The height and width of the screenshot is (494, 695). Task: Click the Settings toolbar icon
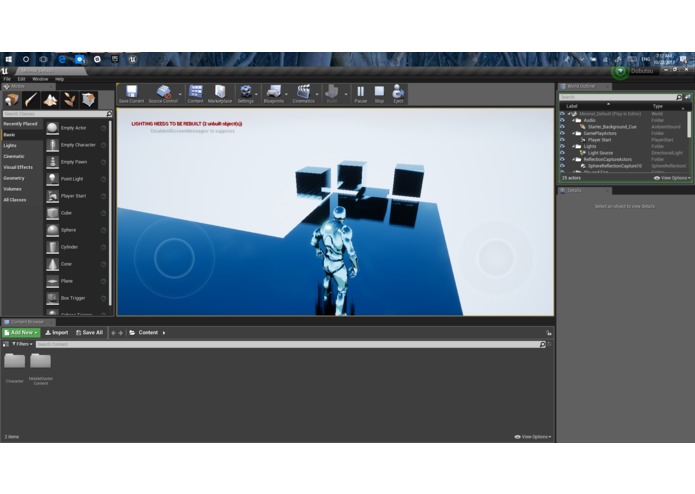pos(245,94)
